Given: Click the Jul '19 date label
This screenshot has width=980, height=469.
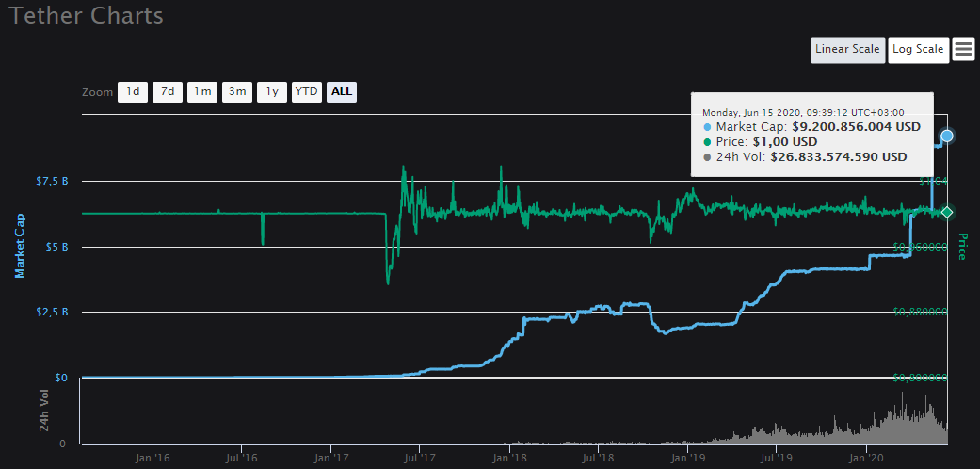Looking at the screenshot, I should click(x=776, y=457).
